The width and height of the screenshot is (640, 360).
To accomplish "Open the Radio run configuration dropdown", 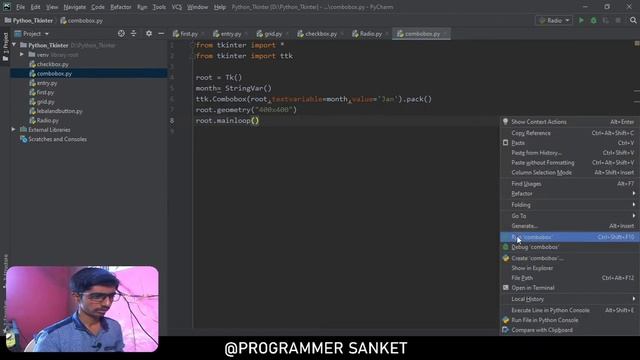I will point(554,20).
